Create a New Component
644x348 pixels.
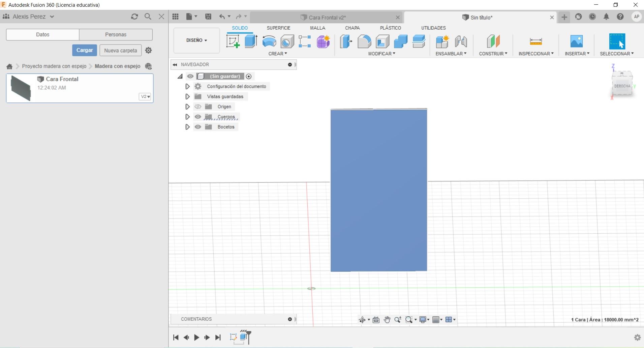[442, 41]
